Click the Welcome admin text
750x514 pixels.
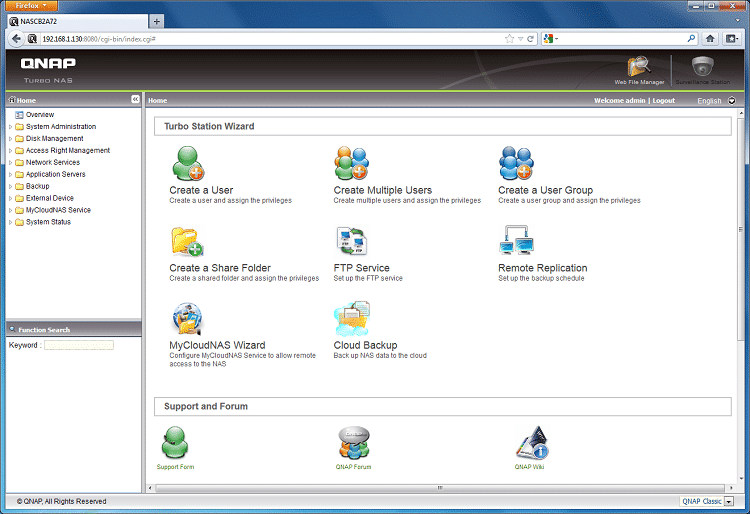click(x=619, y=100)
